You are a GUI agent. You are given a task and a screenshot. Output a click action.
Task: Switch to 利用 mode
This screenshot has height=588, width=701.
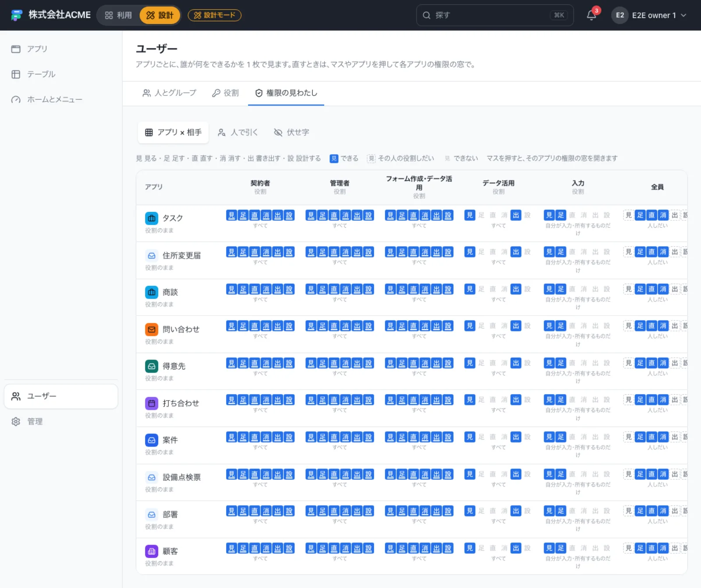[x=118, y=15]
